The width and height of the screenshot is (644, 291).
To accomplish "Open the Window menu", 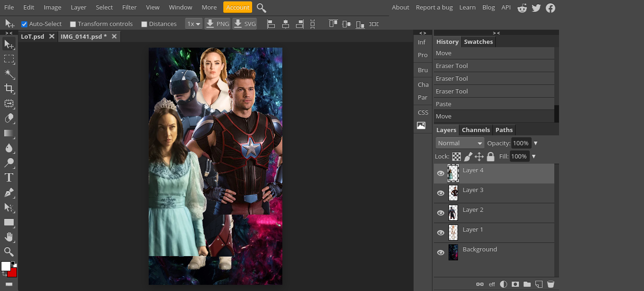I will coord(180,8).
